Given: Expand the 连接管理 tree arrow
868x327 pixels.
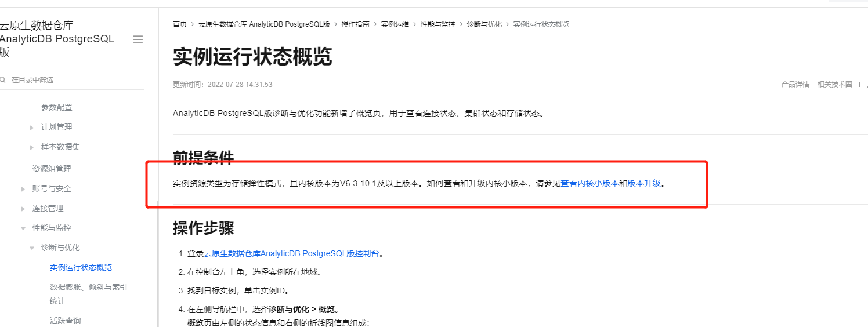Looking at the screenshot, I should (x=23, y=209).
